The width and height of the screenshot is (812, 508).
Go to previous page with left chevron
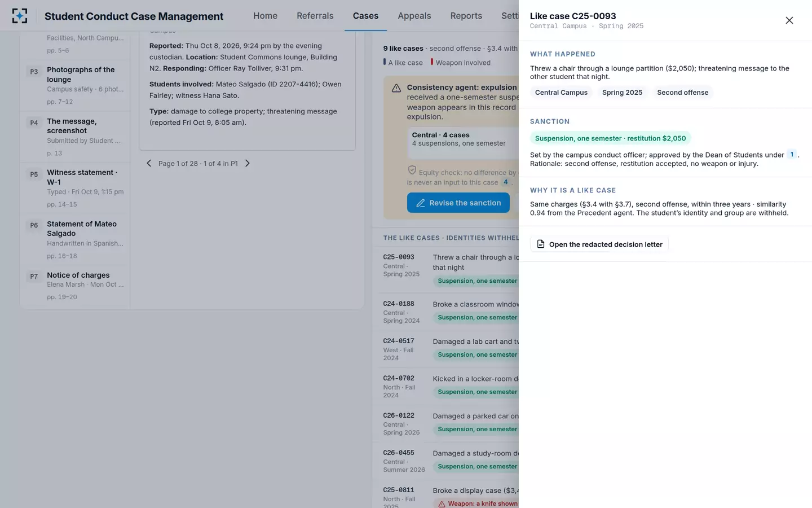(149, 163)
